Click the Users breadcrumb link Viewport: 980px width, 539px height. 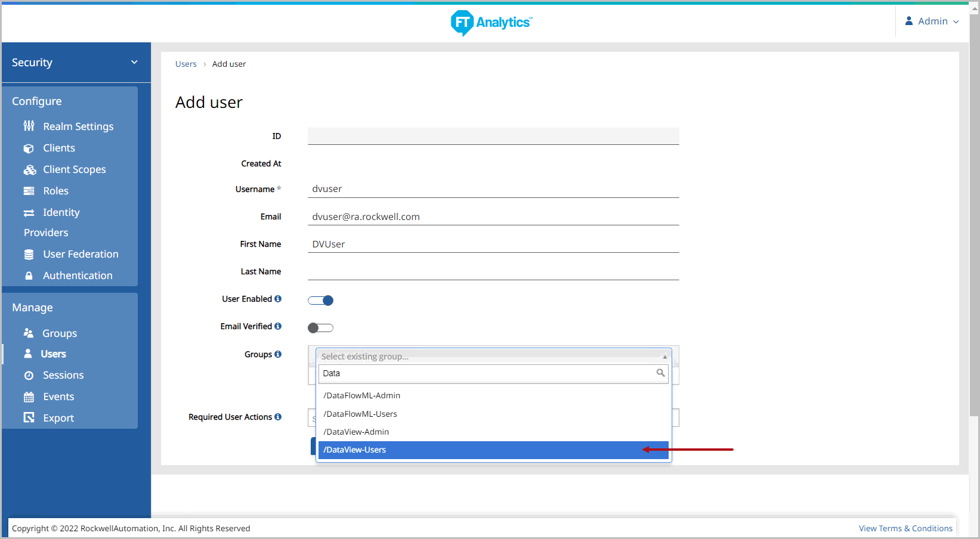[186, 64]
